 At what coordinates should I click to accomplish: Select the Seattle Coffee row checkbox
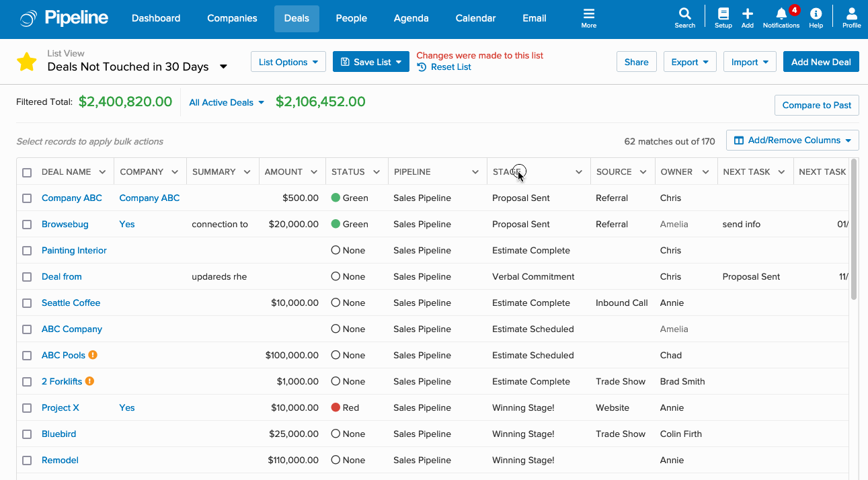tap(27, 303)
